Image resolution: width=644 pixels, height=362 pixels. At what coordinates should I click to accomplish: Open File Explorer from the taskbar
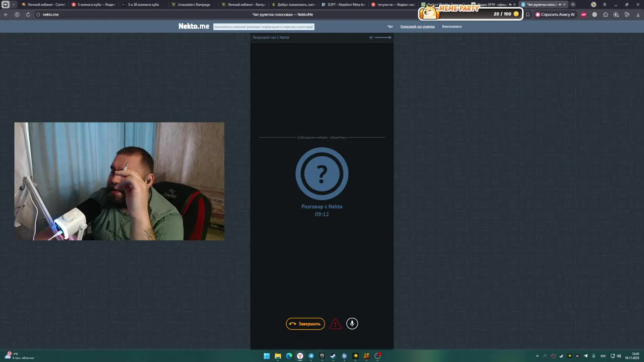[x=278, y=356]
